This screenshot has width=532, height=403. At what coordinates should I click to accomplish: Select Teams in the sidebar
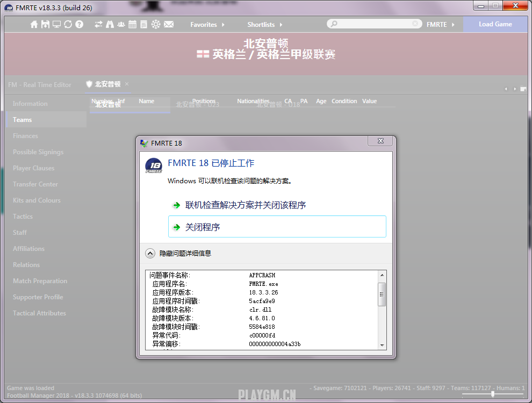pos(46,120)
